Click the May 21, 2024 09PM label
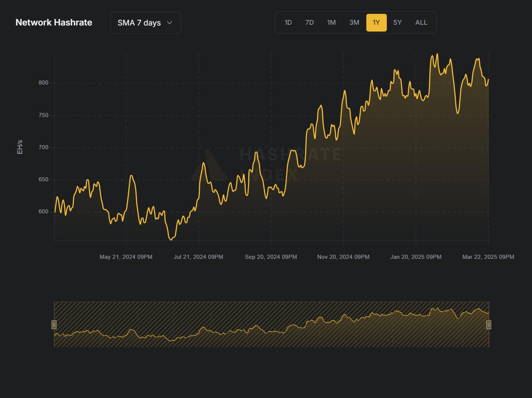 126,257
